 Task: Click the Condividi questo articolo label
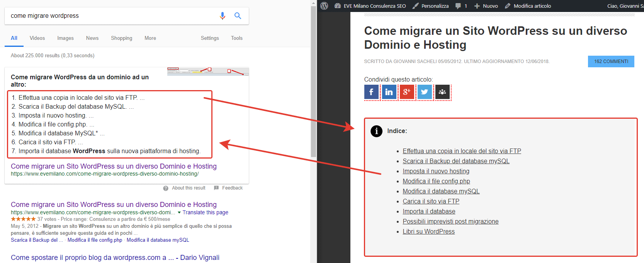(399, 80)
